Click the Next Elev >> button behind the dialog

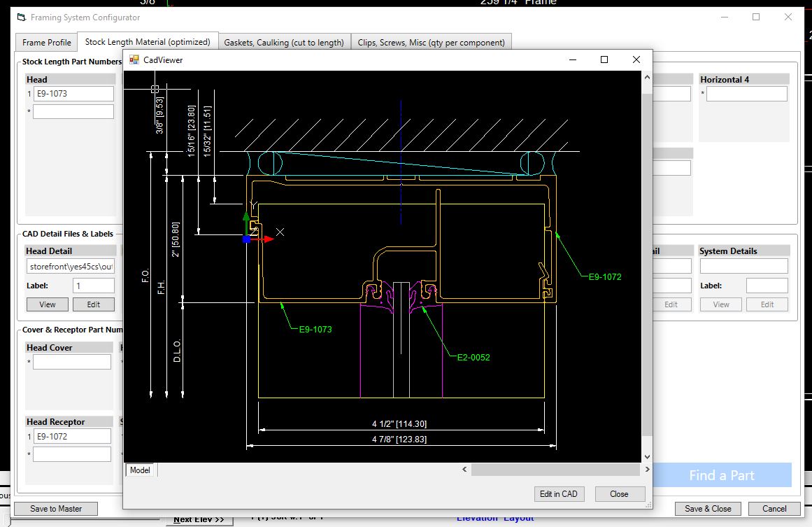tap(199, 520)
